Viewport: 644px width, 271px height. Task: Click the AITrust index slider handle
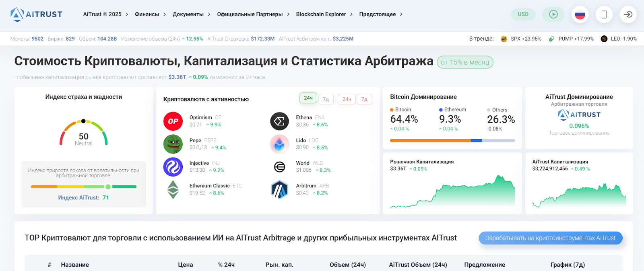coord(108,187)
